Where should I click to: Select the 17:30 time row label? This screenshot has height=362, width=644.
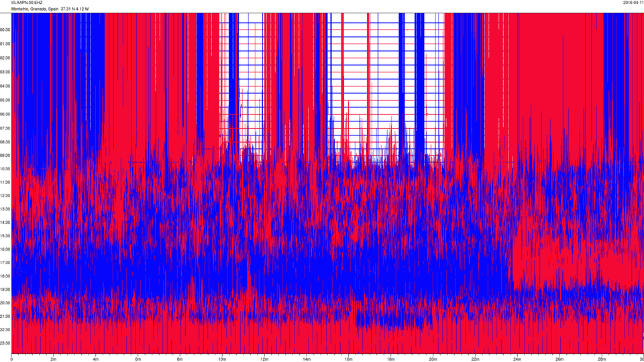click(x=5, y=263)
